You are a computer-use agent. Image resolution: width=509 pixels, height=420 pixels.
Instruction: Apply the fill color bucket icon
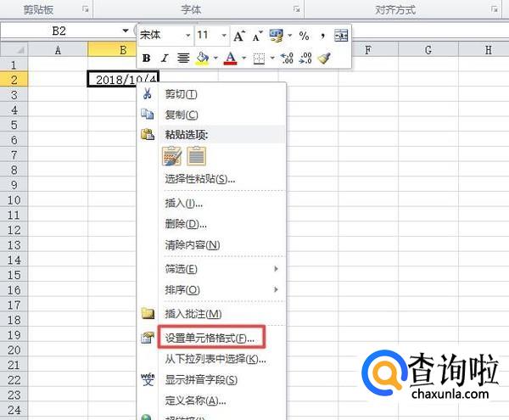coord(202,59)
